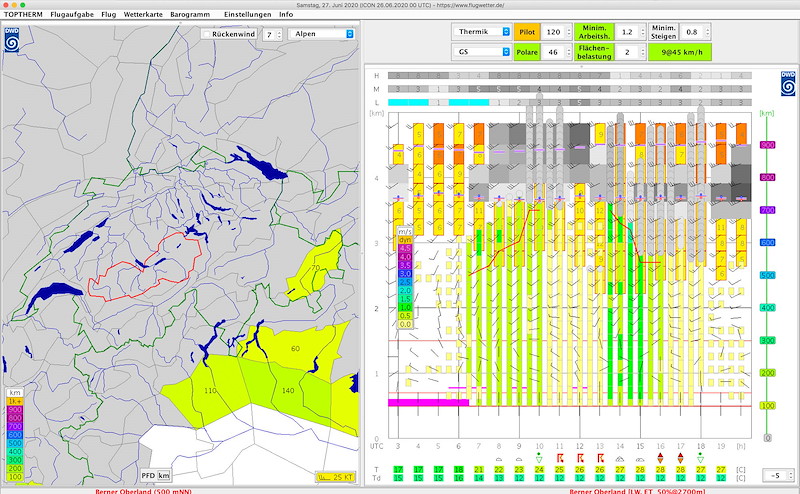
Task: Open the Thermik mode dropdown
Action: tap(482, 32)
